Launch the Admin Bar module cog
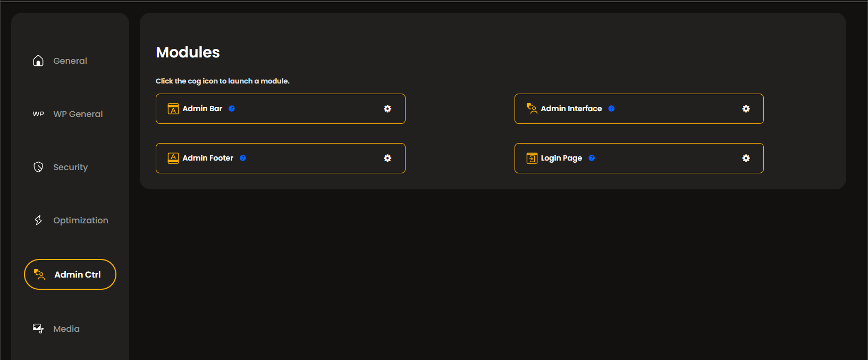868x360 pixels. tap(387, 108)
